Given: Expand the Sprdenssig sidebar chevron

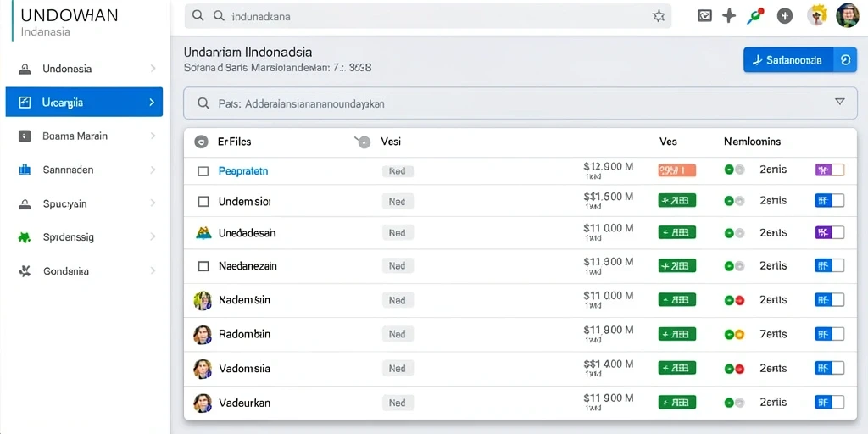Looking at the screenshot, I should click(x=153, y=237).
